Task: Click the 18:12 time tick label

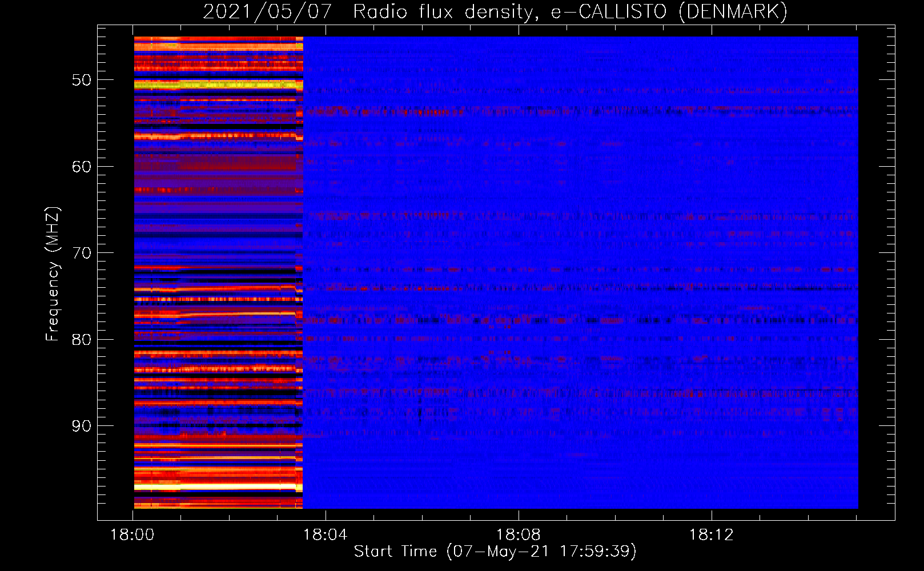Action: pos(711,535)
